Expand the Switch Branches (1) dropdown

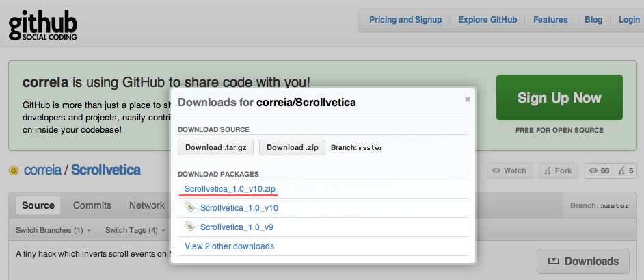[x=53, y=230]
